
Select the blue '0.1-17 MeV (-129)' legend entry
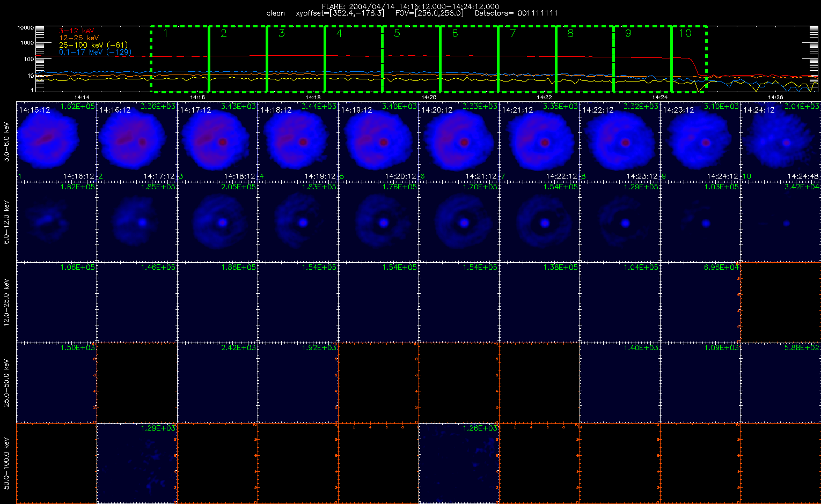tap(95, 52)
